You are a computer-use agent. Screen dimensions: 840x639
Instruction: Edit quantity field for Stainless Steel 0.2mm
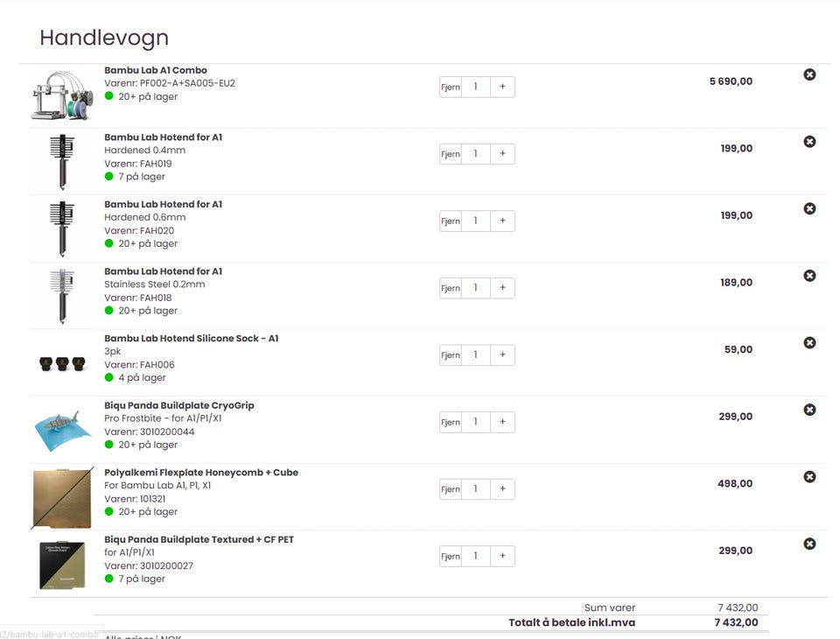pos(476,288)
